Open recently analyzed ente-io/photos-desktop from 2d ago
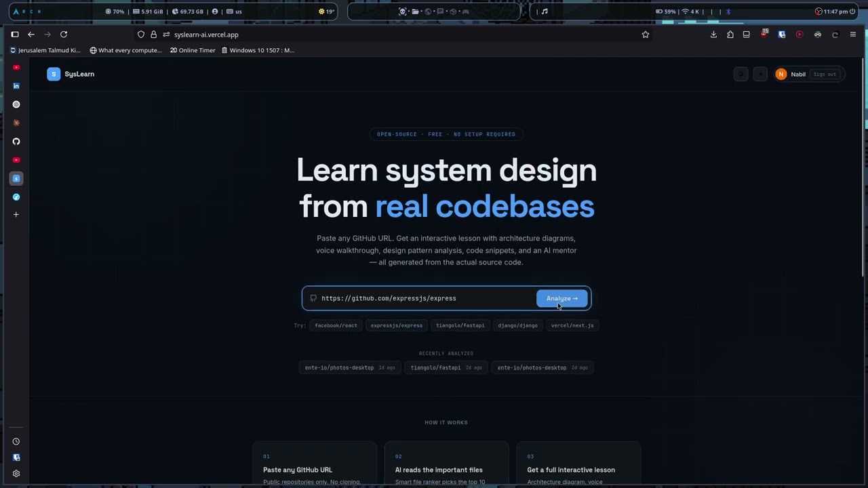Viewport: 868px width, 488px height. point(542,367)
